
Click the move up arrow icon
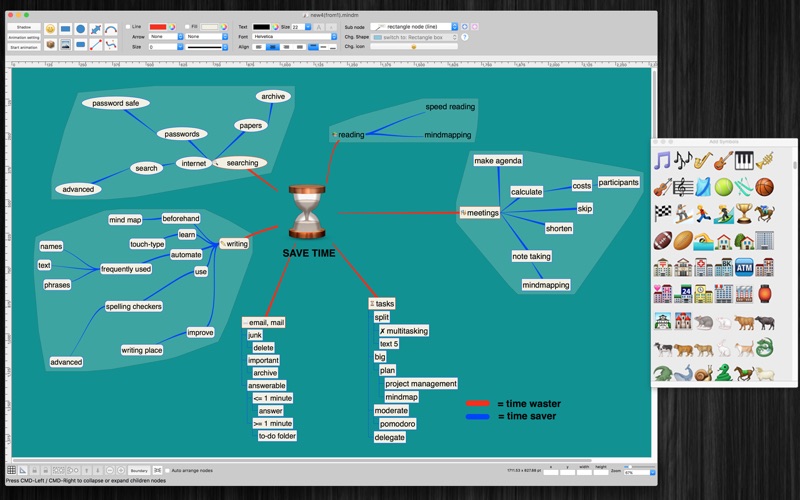point(87,470)
